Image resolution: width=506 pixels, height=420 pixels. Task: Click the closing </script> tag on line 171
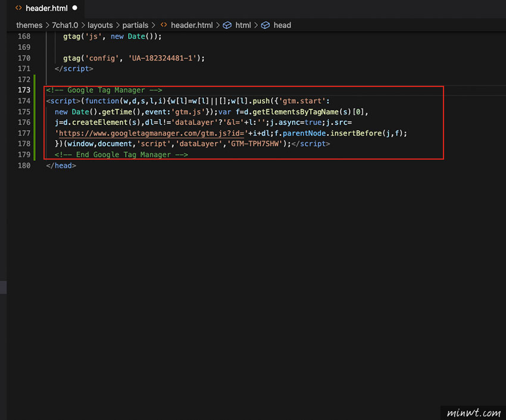click(74, 69)
